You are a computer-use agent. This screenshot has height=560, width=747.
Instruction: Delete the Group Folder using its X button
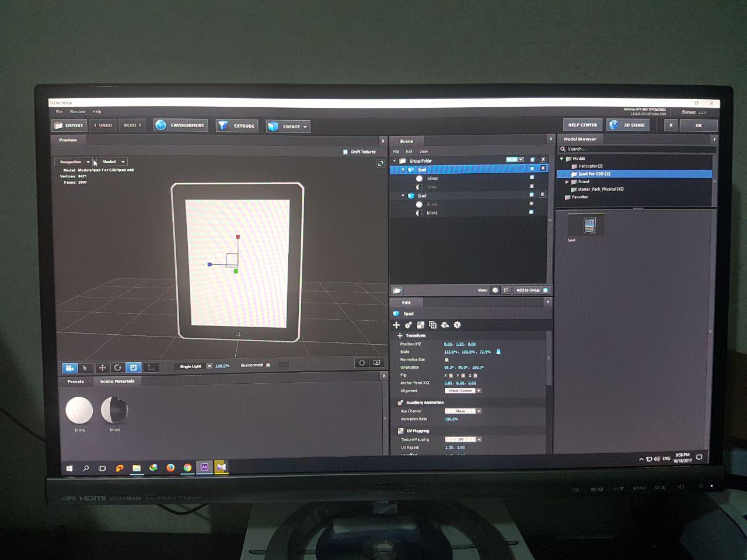pos(543,159)
